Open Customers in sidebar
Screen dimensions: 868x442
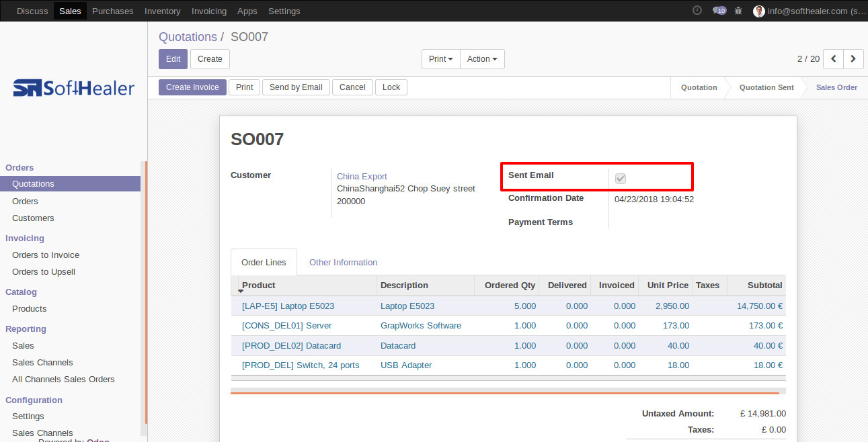point(33,218)
